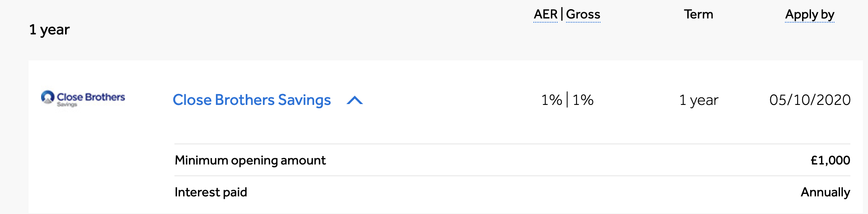Viewport: 868px width, 214px height.
Task: Click the 1 year term value
Action: tap(698, 100)
